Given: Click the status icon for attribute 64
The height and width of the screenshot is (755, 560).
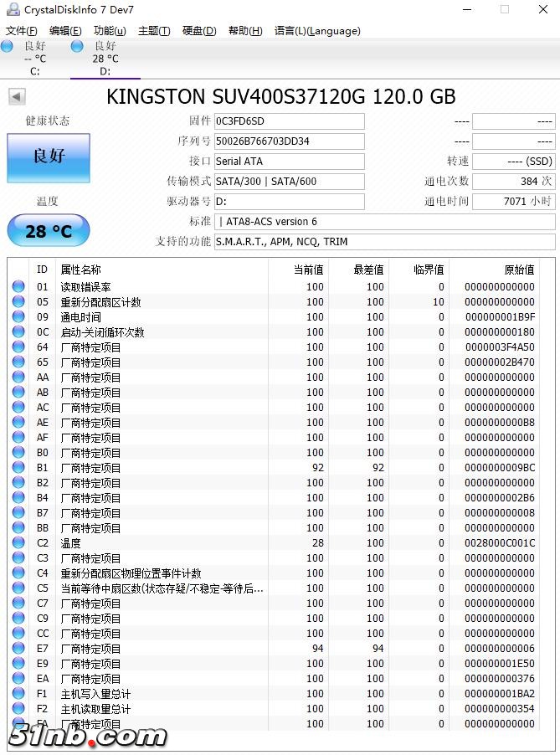Looking at the screenshot, I should coord(18,347).
